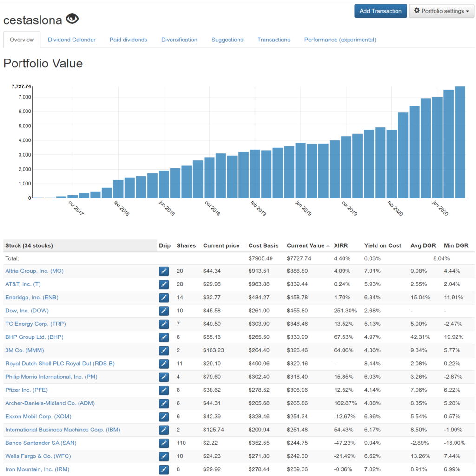
Task: Open Dividend Calendar tab
Action: pyautogui.click(x=72, y=40)
